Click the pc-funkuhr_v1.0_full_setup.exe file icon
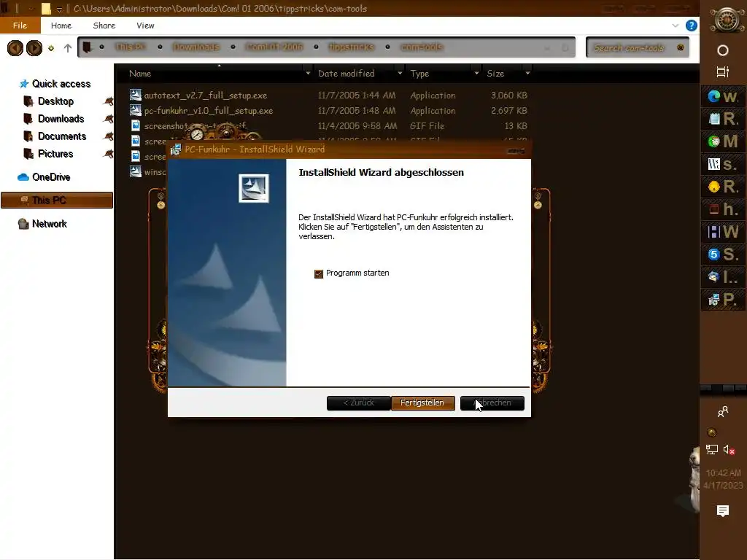747x560 pixels. click(x=136, y=110)
